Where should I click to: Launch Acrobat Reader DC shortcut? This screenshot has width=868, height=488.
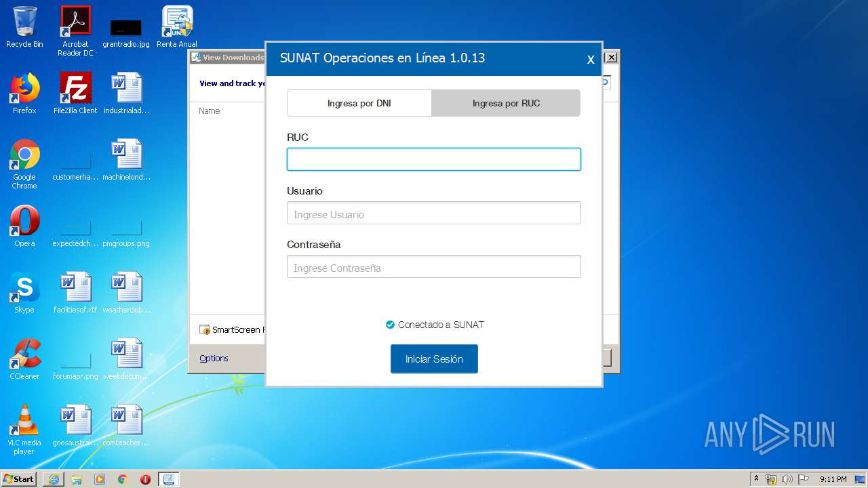click(x=75, y=30)
